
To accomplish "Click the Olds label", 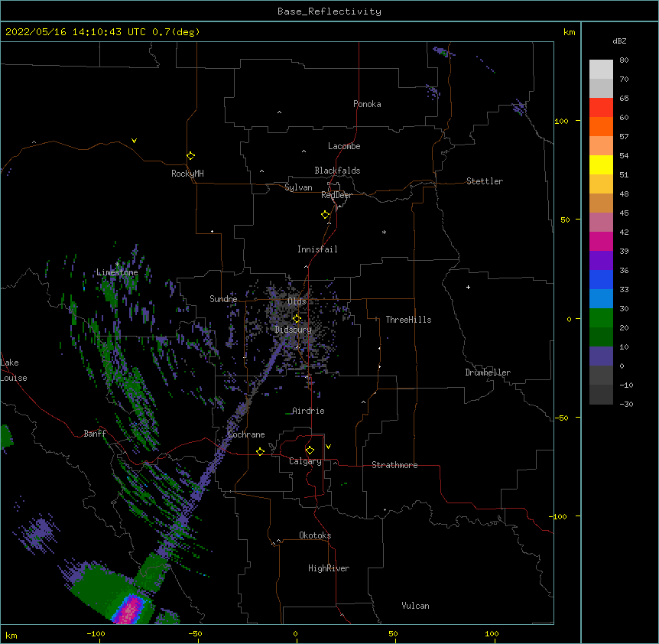I will (x=297, y=301).
